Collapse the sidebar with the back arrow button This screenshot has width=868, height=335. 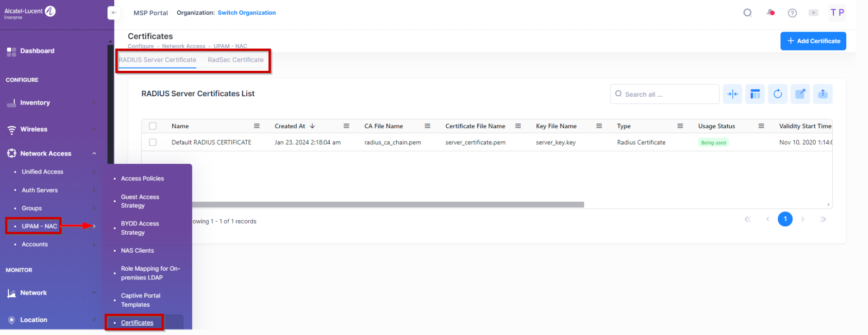click(114, 12)
